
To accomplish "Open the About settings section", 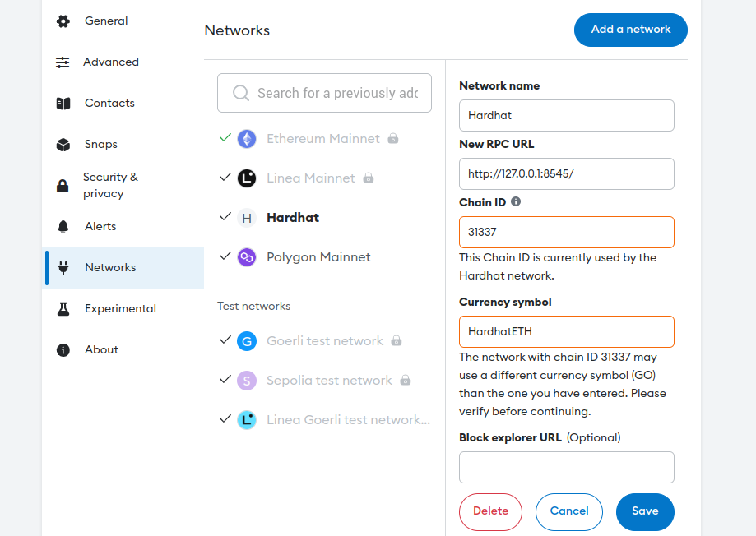I will (101, 349).
